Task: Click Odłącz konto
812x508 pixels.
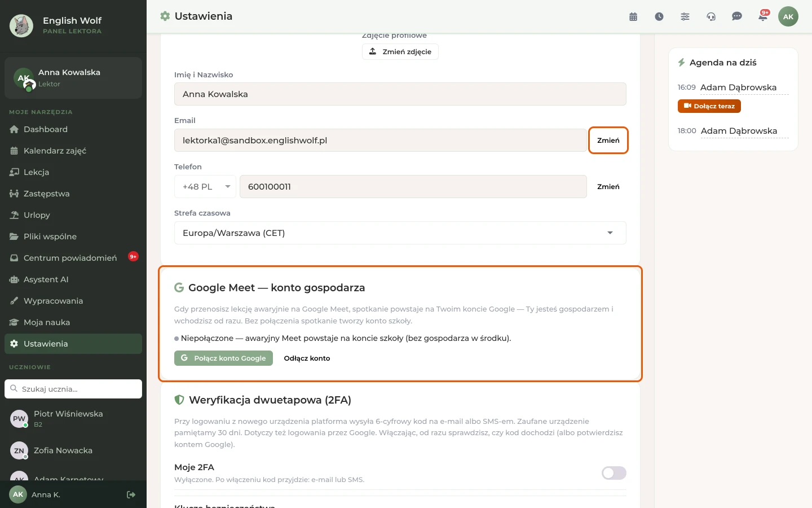Action: 307,358
